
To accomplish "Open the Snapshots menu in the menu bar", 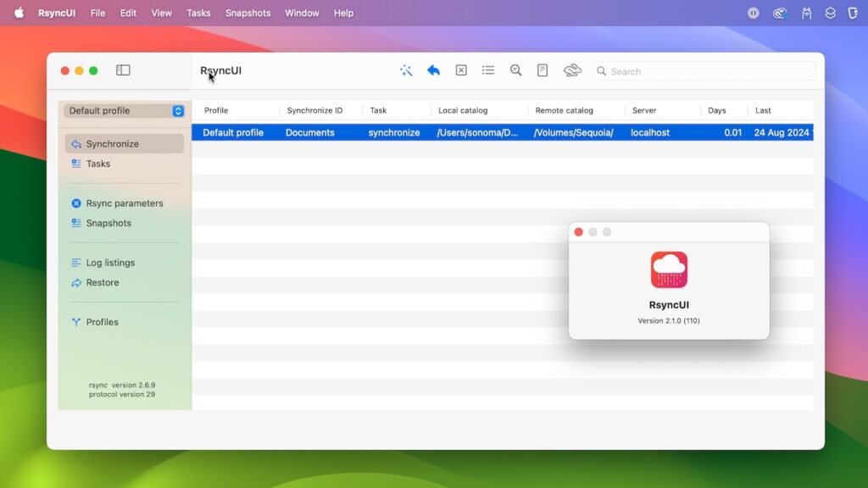I will (248, 13).
